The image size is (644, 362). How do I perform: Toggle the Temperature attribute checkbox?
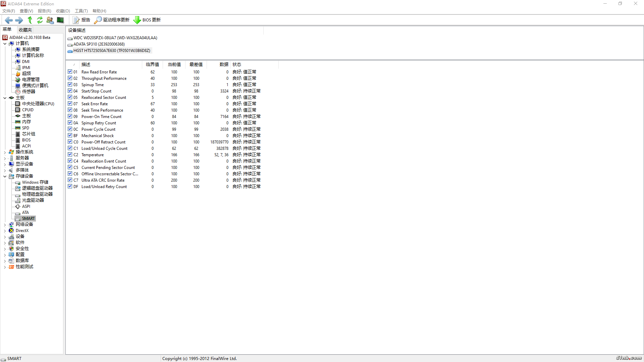[70, 155]
